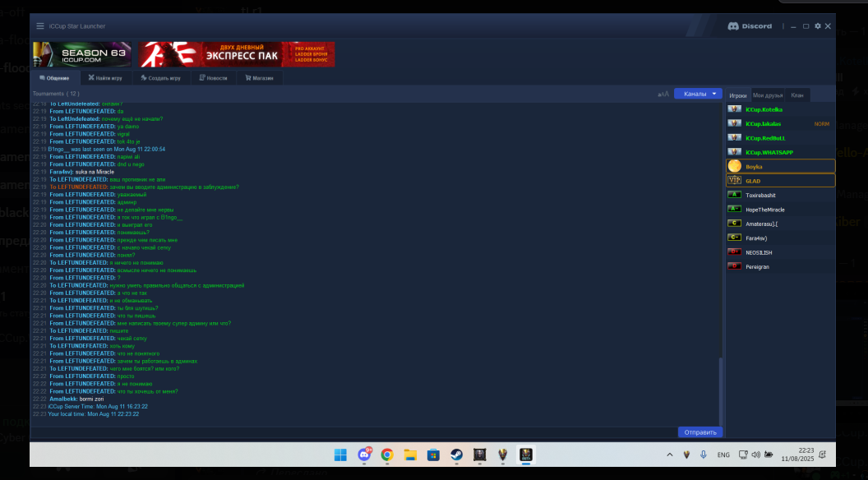The image size is (868, 480).
Task: Open the Windows Start menu
Action: (x=340, y=455)
